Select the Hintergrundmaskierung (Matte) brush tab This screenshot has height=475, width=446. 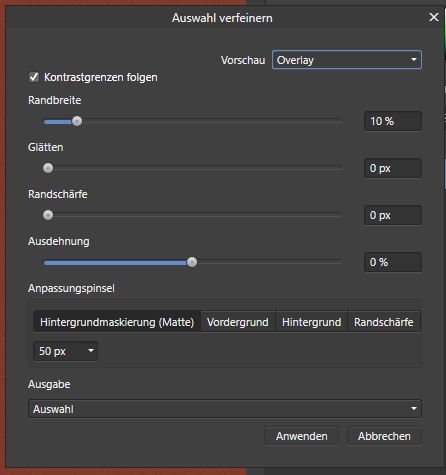(117, 322)
